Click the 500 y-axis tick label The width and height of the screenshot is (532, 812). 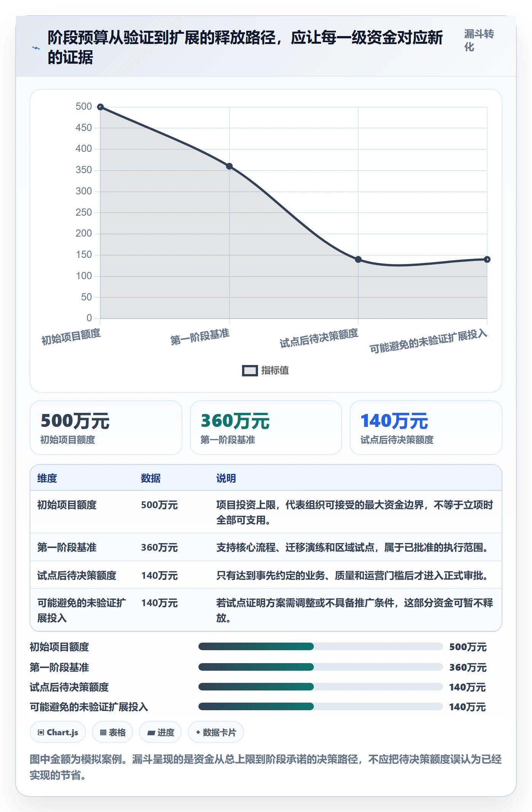pyautogui.click(x=84, y=106)
